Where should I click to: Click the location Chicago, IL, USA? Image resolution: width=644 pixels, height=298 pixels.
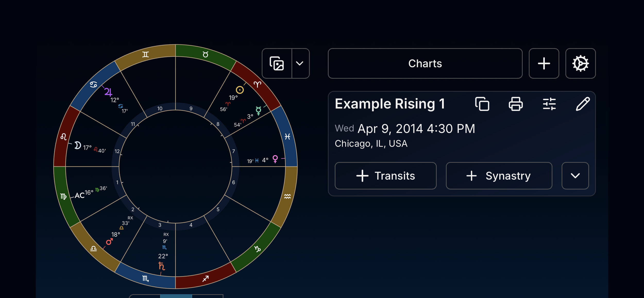371,143
